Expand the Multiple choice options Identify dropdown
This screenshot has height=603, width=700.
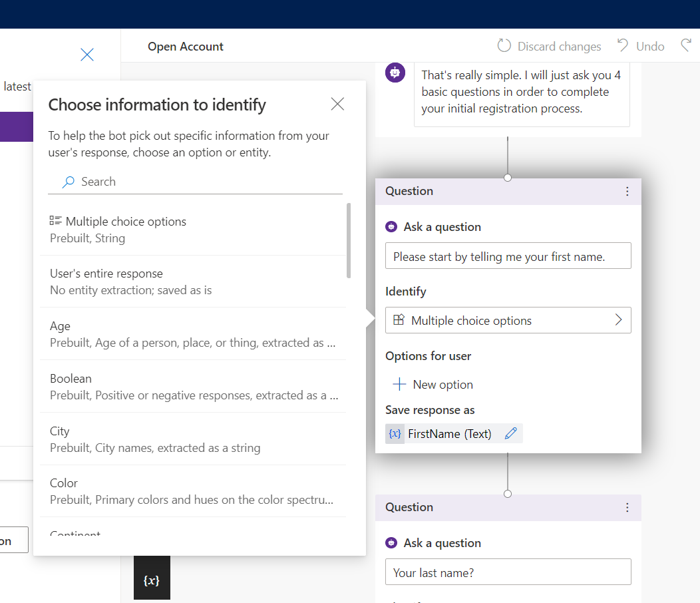[x=508, y=320]
